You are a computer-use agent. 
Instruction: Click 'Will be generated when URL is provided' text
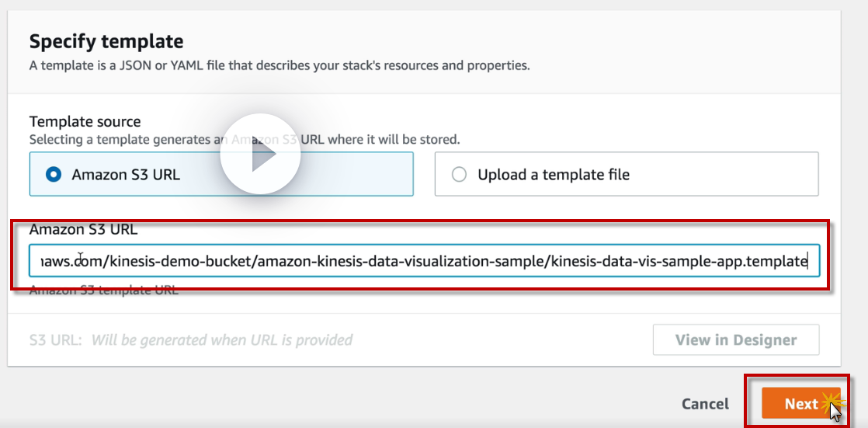[222, 339]
